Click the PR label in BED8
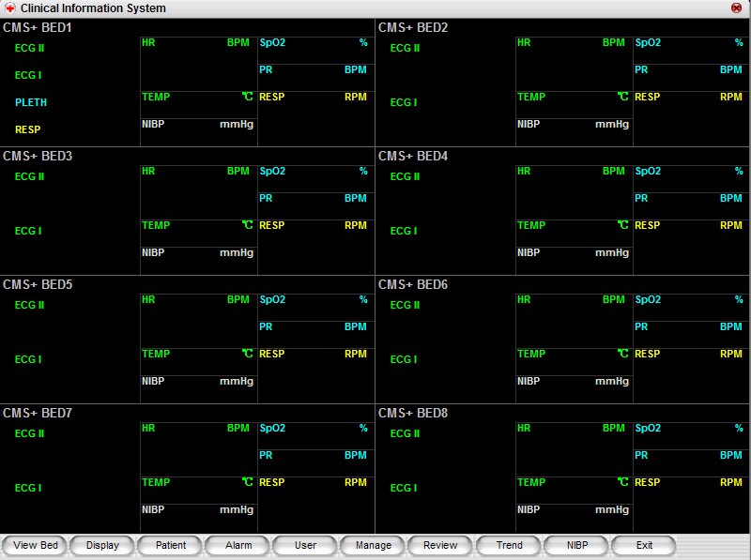Screen dimensions: 751x560 click(641, 456)
